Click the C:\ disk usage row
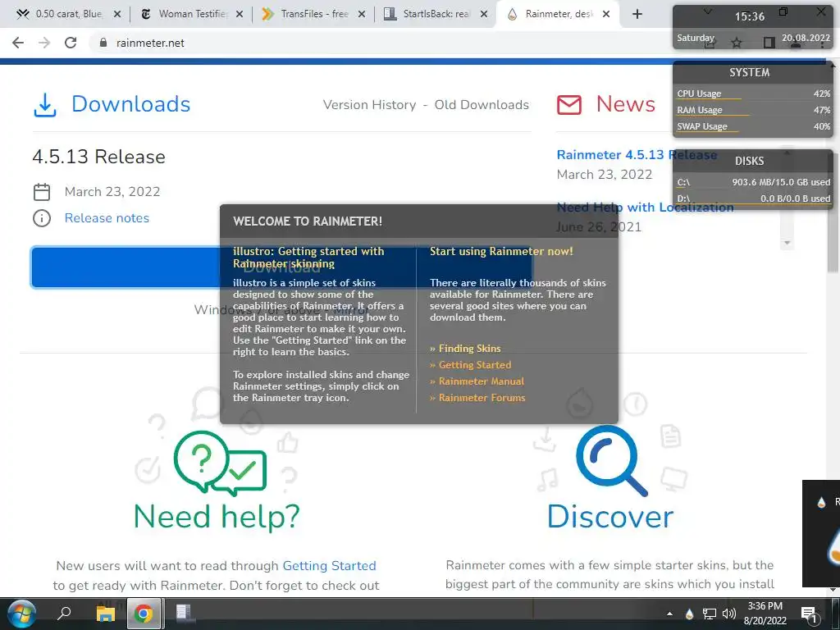 click(753, 182)
